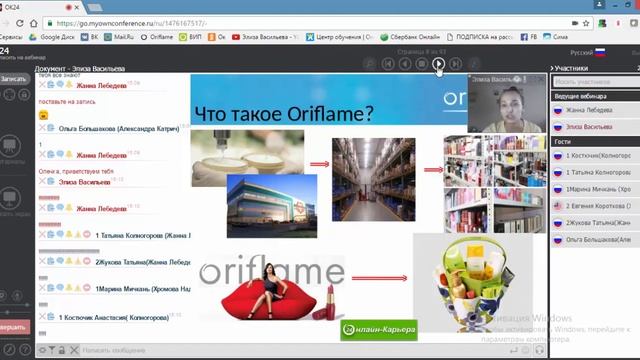Open help question mark icon bottom left
Screen dimensions: 640x360
[25, 350]
